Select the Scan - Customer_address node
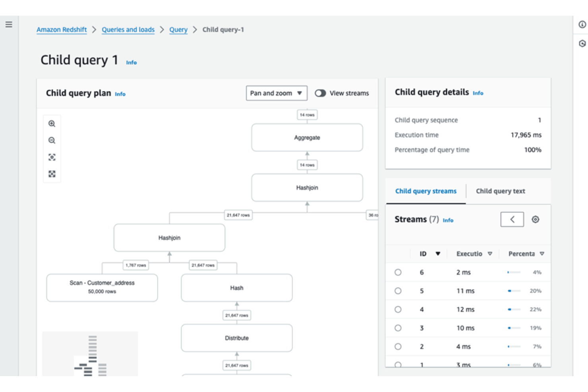 point(102,288)
